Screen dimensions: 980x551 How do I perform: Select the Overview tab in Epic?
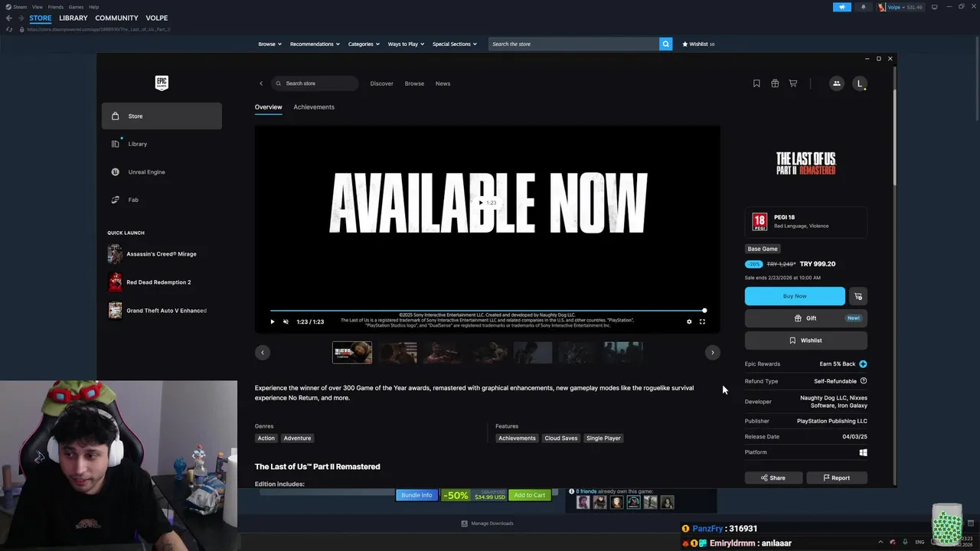click(268, 107)
